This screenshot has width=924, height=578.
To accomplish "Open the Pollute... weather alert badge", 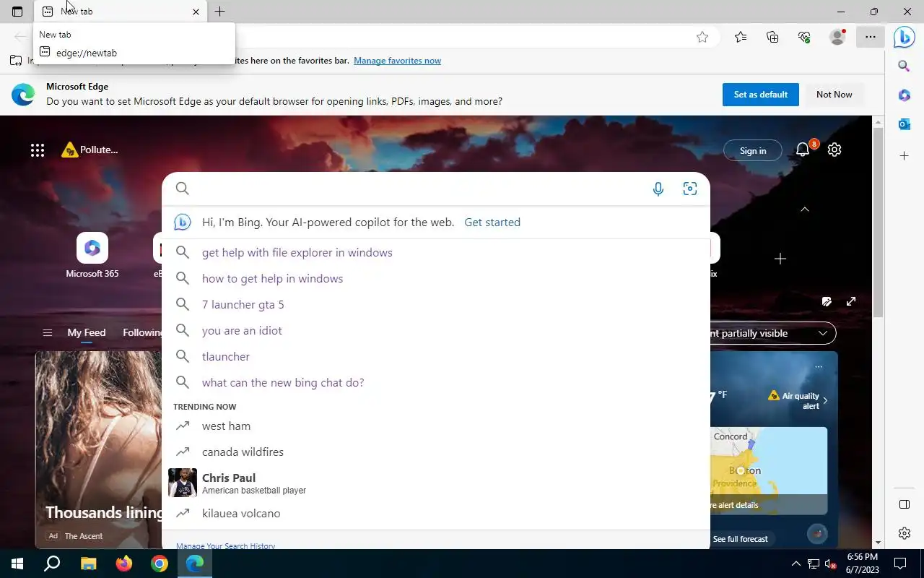I will pyautogui.click(x=90, y=150).
